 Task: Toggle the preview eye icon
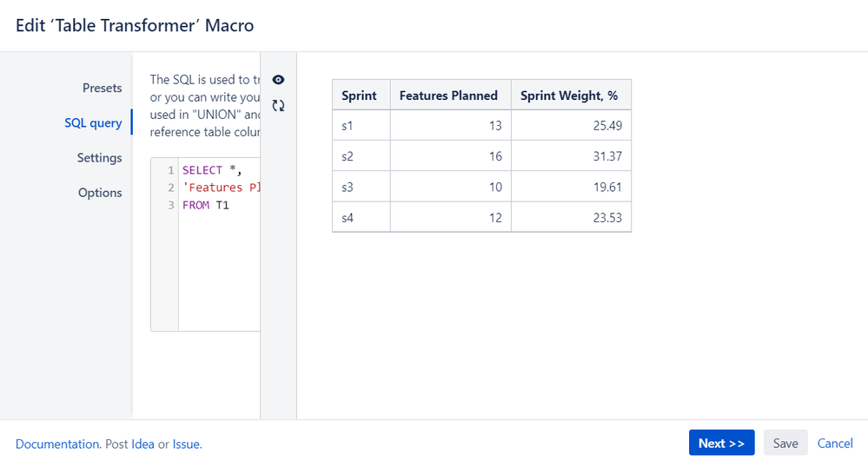click(x=278, y=80)
